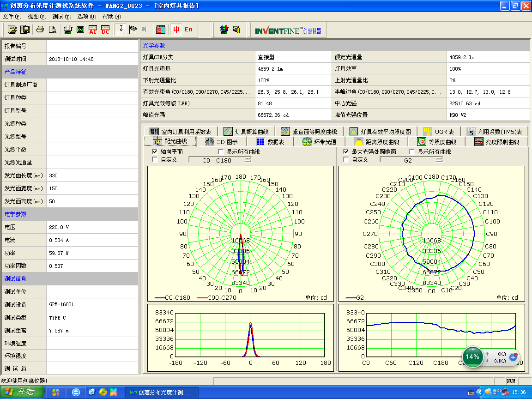
Task: Click the open file toolbar icon
Action: 12,30
